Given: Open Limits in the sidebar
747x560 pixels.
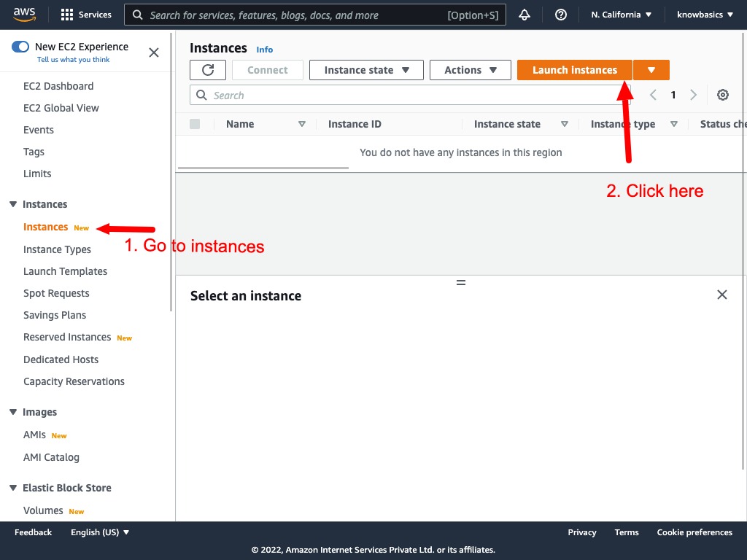Looking at the screenshot, I should [37, 174].
